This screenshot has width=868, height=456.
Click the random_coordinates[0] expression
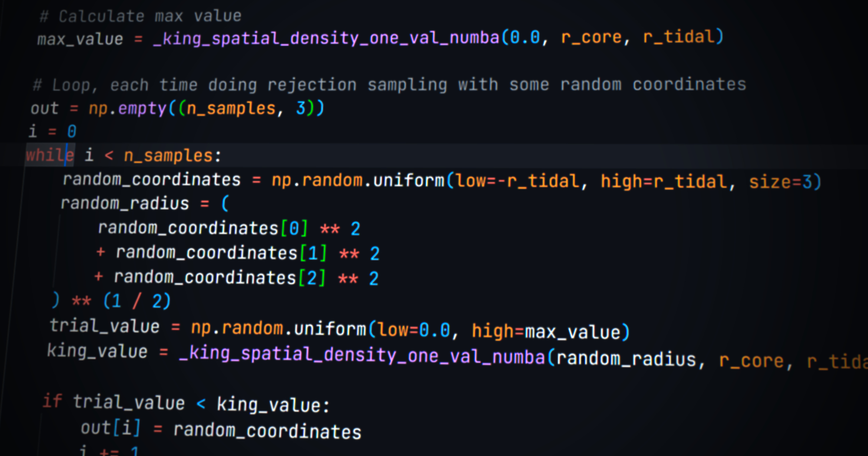click(203, 228)
